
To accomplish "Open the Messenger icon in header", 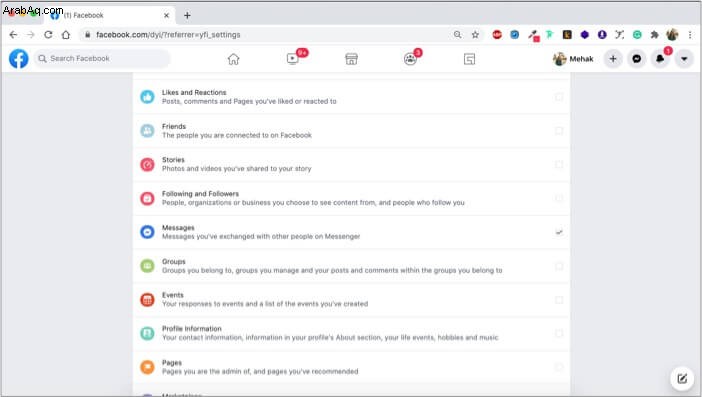I will pos(637,59).
